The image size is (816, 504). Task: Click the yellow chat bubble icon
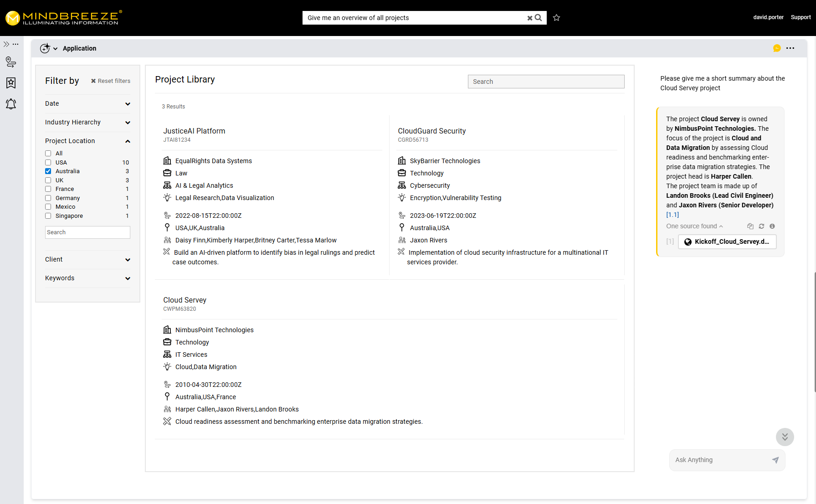tap(777, 48)
